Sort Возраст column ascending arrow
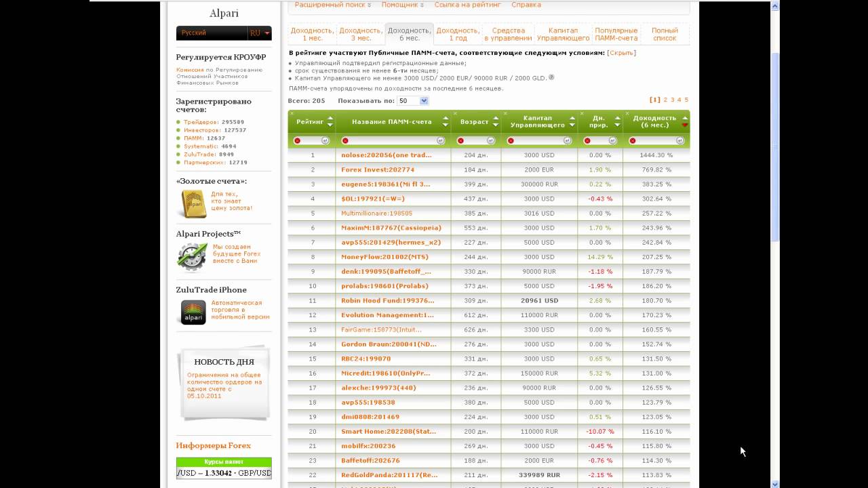Image resolution: width=868 pixels, height=488 pixels. [x=496, y=119]
